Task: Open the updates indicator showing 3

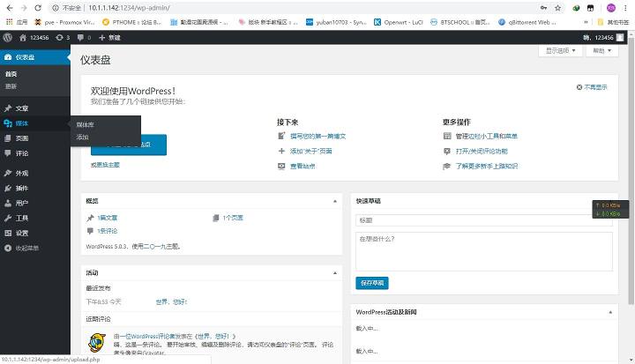Action: (63, 37)
